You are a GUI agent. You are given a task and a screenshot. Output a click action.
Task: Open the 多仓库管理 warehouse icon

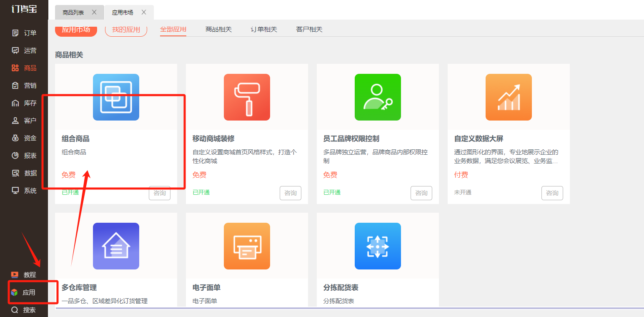click(x=116, y=246)
